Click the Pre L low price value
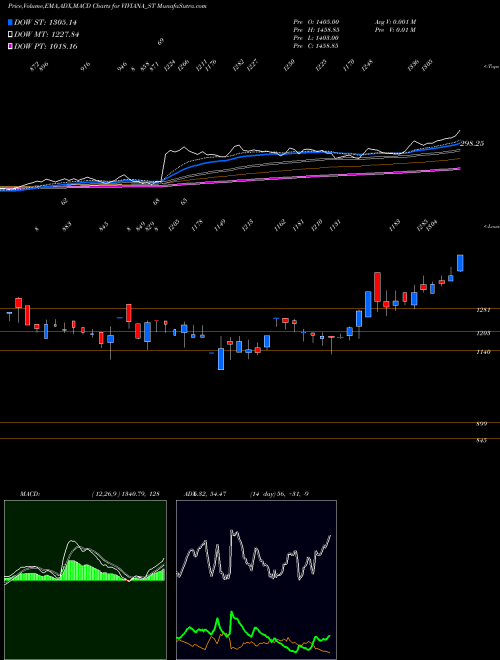 tap(329, 38)
